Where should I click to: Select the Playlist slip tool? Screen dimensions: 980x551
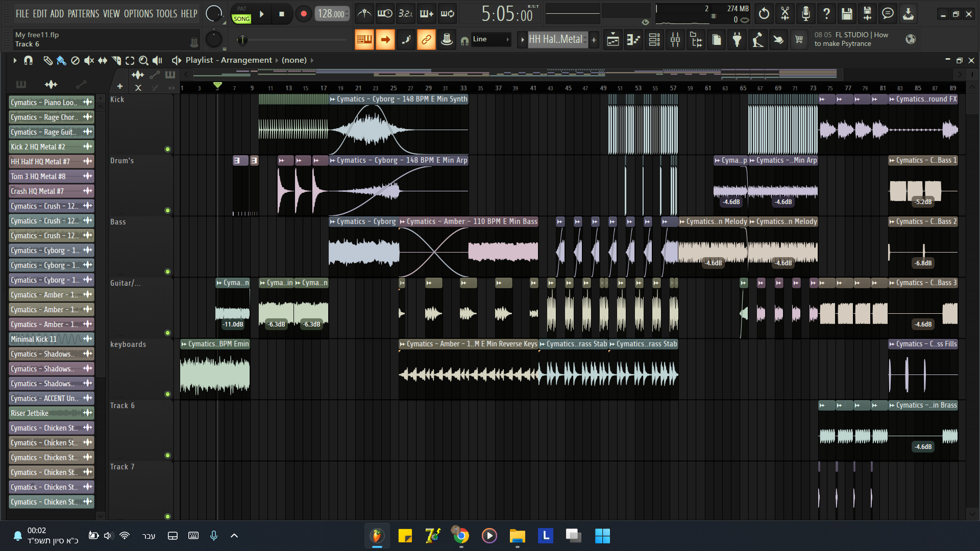click(x=103, y=61)
